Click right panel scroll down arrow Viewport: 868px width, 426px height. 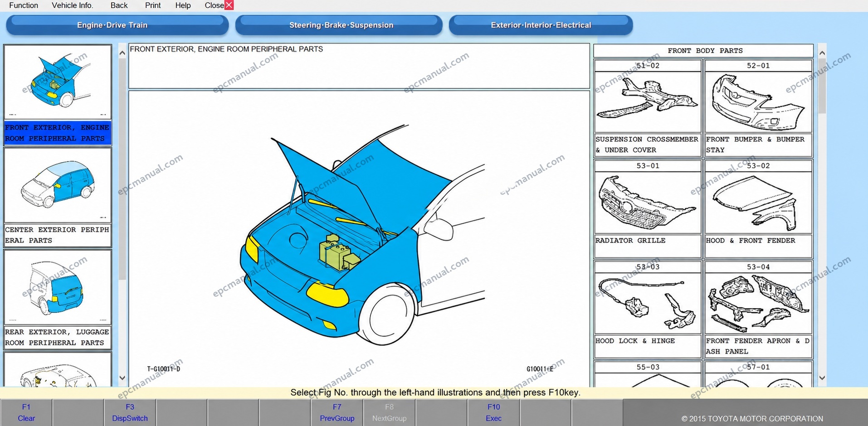click(822, 378)
